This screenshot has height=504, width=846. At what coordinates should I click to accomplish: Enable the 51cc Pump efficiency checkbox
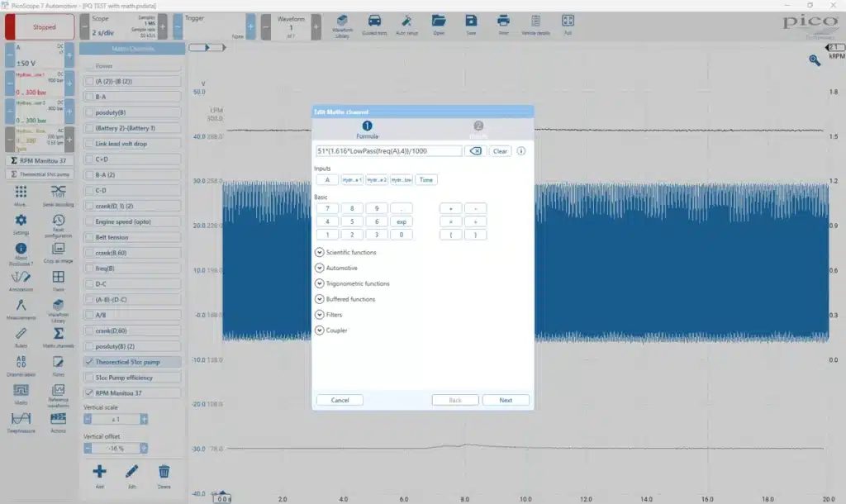tap(89, 378)
